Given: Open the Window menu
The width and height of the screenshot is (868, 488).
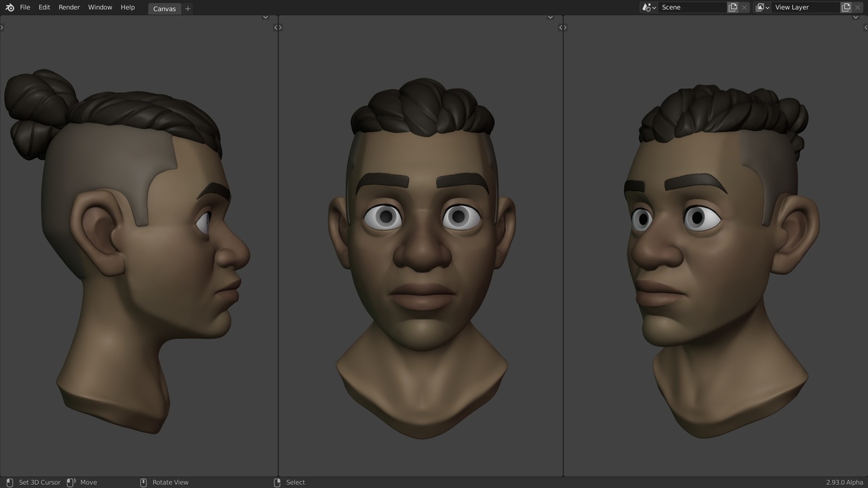Looking at the screenshot, I should point(100,7).
